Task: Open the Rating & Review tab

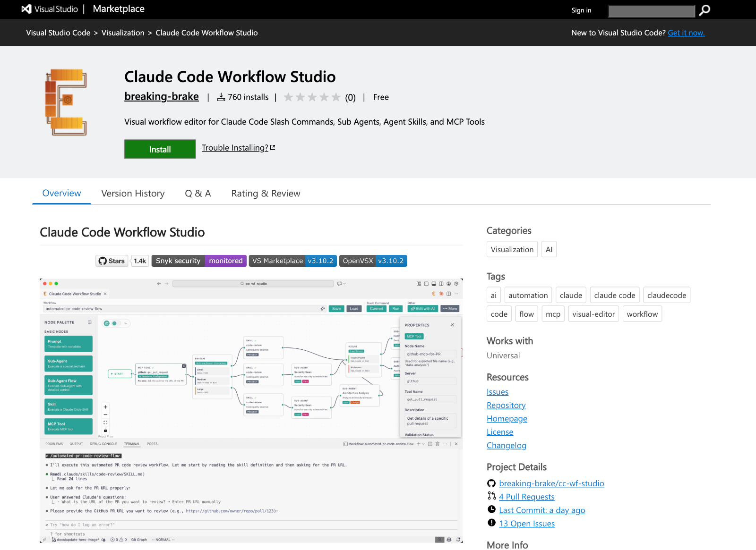Action: (265, 193)
